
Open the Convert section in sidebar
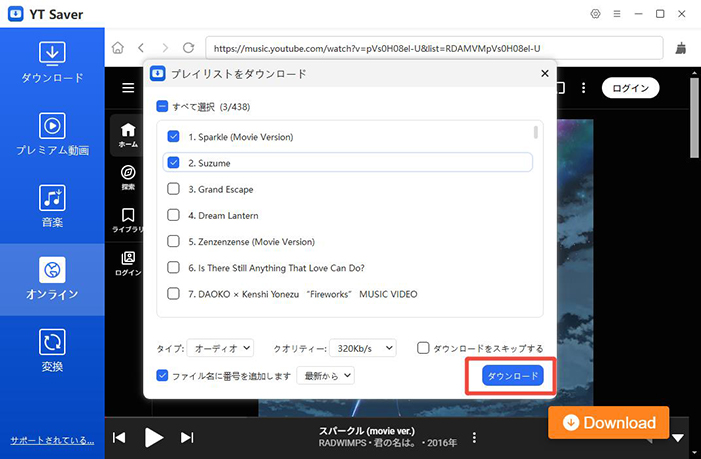[x=52, y=350]
